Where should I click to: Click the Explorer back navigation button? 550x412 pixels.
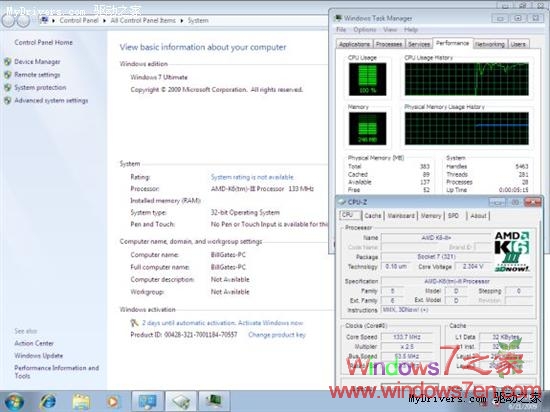click(8, 20)
